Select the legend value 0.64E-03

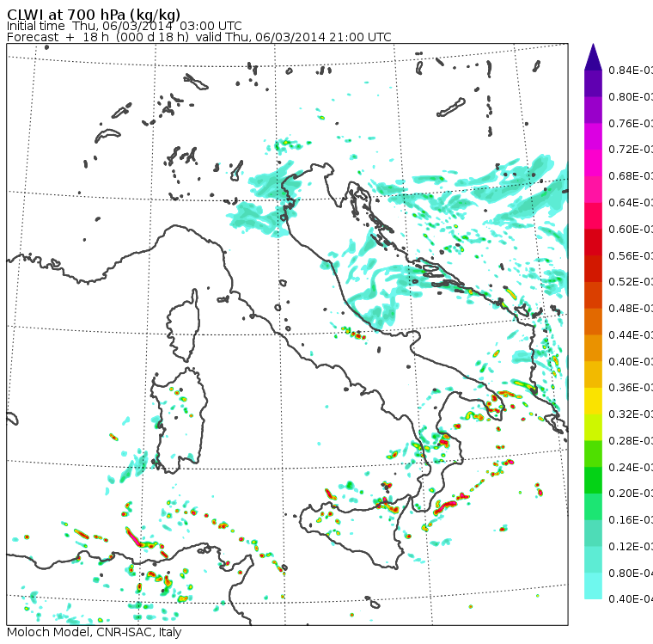coord(631,203)
